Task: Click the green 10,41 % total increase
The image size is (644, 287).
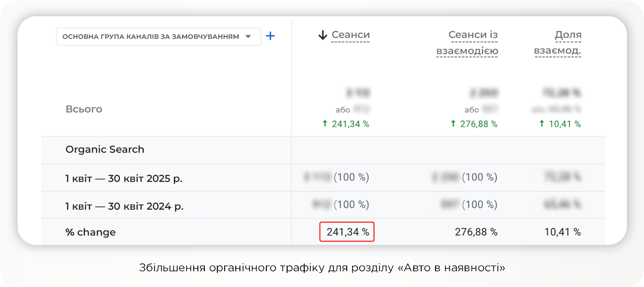Action: point(560,124)
